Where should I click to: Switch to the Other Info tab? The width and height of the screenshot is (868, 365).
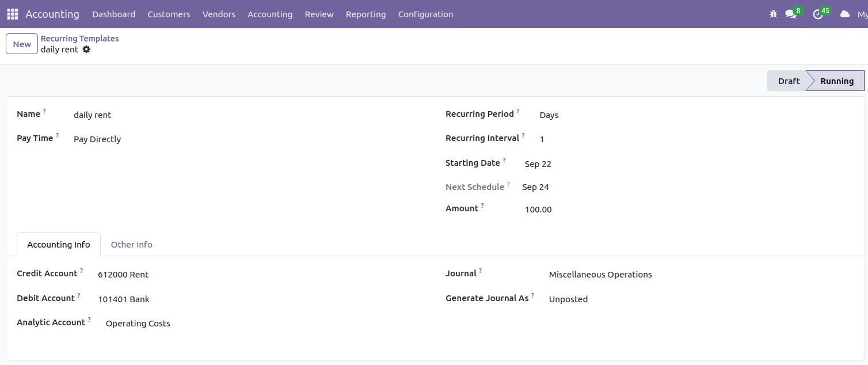pos(132,245)
